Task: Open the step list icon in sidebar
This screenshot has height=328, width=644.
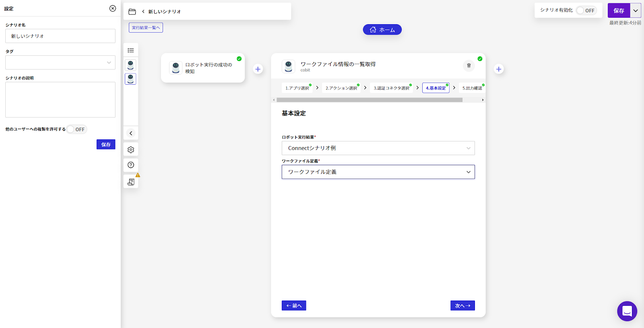Action: pos(131,50)
